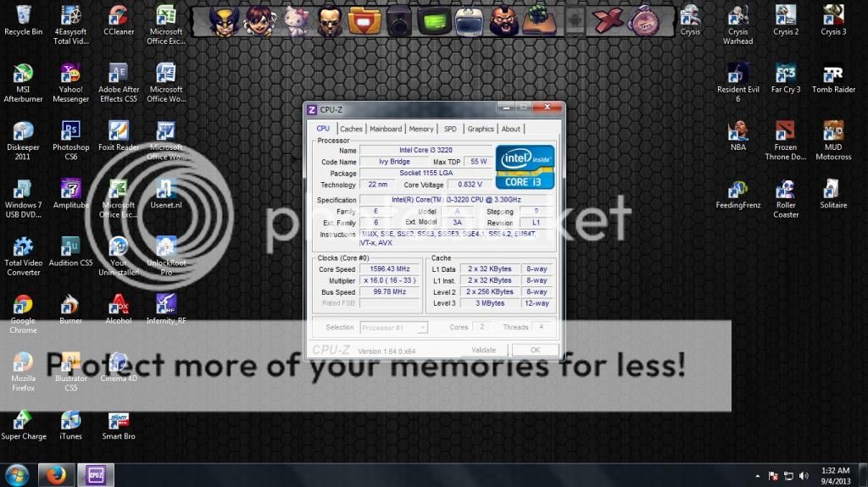Switch to the Caches tab in CPU-Z
This screenshot has width=868, height=487.
pos(351,129)
